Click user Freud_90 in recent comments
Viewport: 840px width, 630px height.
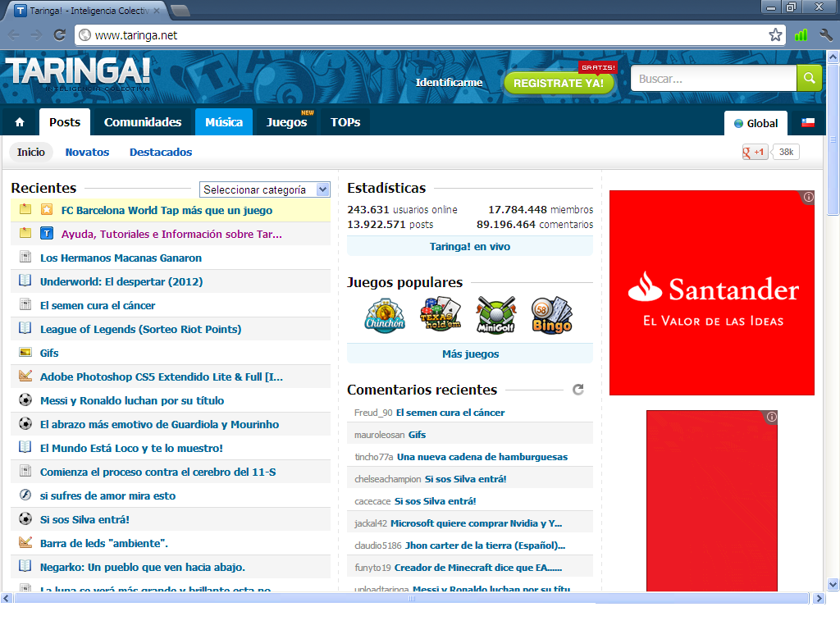coord(373,413)
